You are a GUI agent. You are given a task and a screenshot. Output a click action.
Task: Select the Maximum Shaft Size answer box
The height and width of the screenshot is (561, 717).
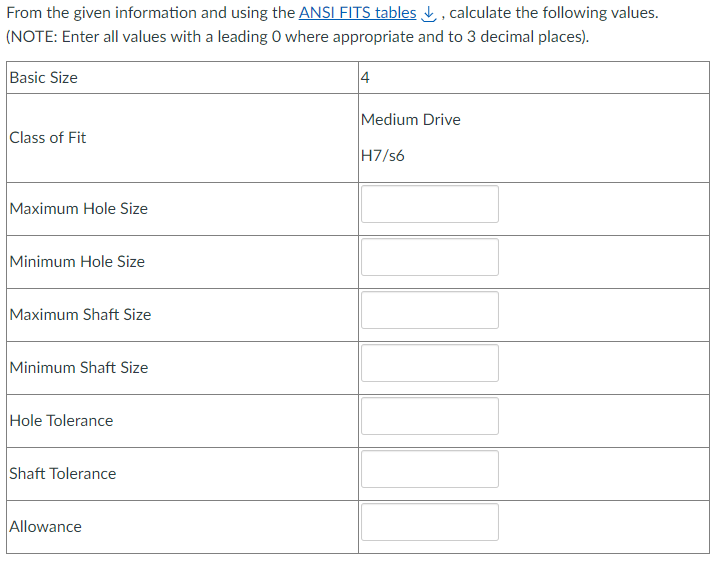point(429,311)
